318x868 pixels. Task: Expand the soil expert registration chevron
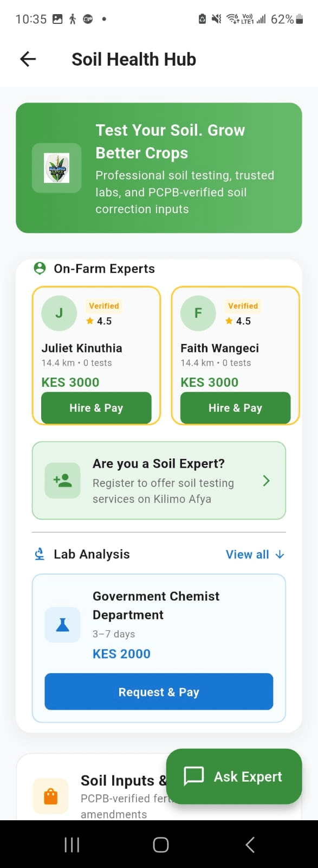click(x=266, y=481)
